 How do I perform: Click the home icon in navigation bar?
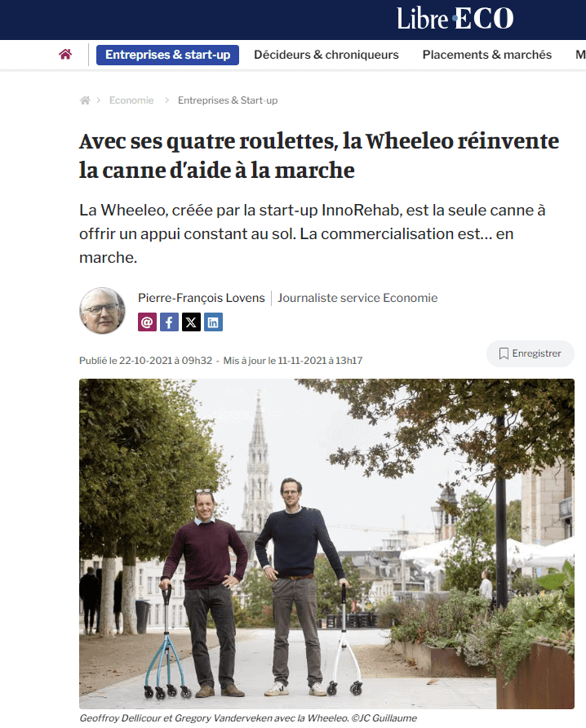tap(65, 55)
